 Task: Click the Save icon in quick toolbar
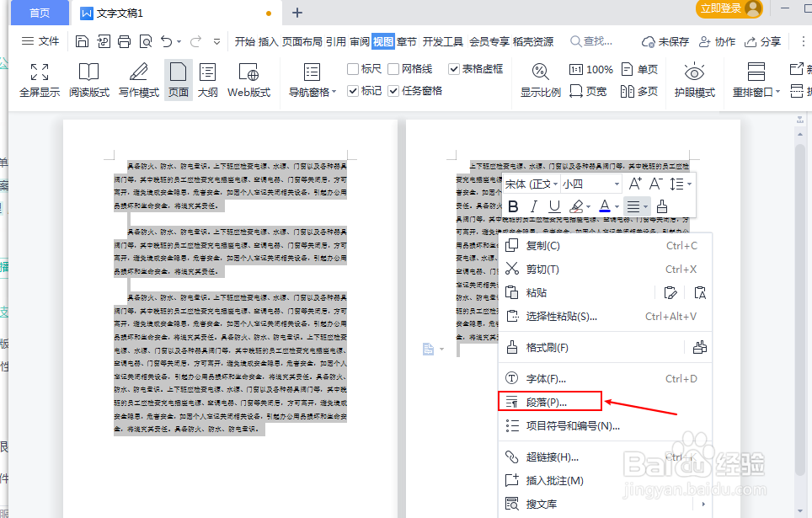pyautogui.click(x=82, y=41)
